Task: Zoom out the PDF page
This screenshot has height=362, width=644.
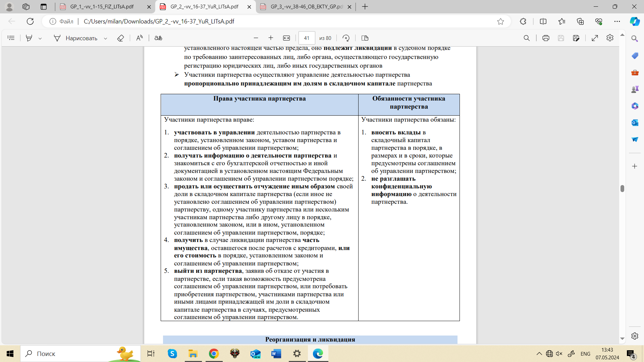Action: 256,38
